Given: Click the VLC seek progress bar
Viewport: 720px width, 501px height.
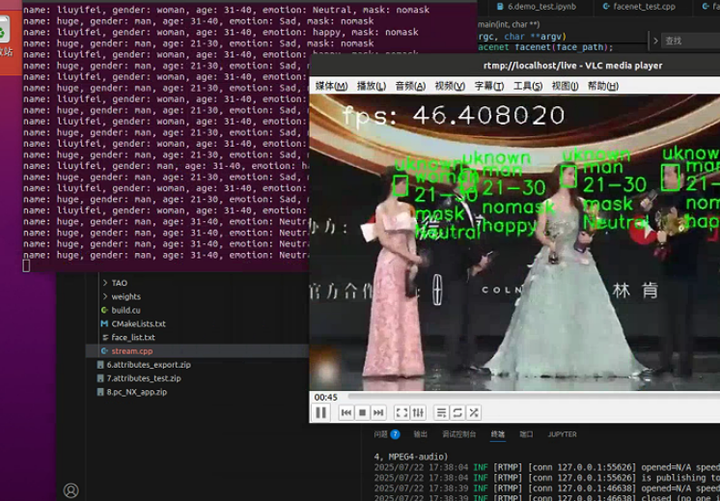Looking at the screenshot, I should (534, 396).
